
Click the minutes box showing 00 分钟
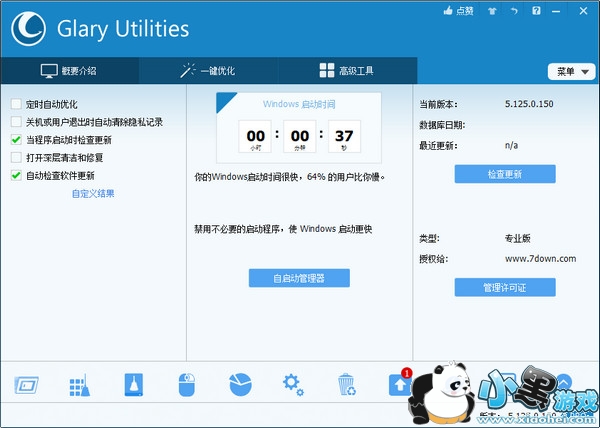[x=300, y=137]
